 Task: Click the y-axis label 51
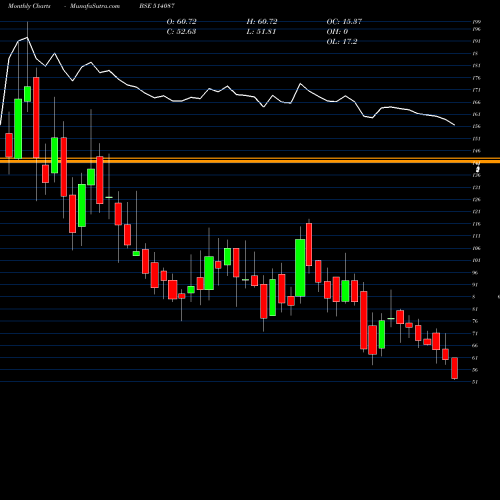(x=475, y=382)
